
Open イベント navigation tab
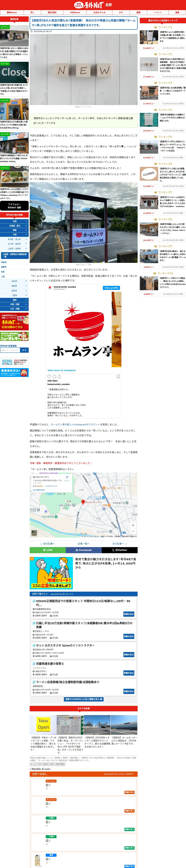[158, 12]
